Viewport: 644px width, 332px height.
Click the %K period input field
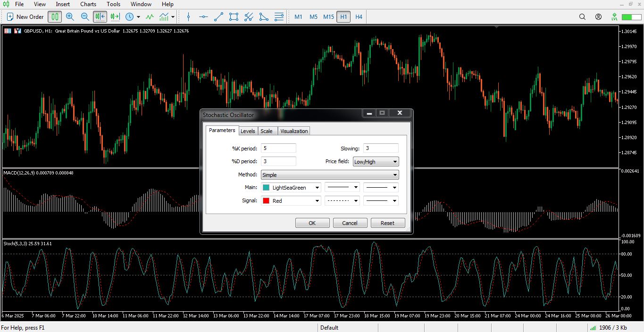pyautogui.click(x=278, y=149)
